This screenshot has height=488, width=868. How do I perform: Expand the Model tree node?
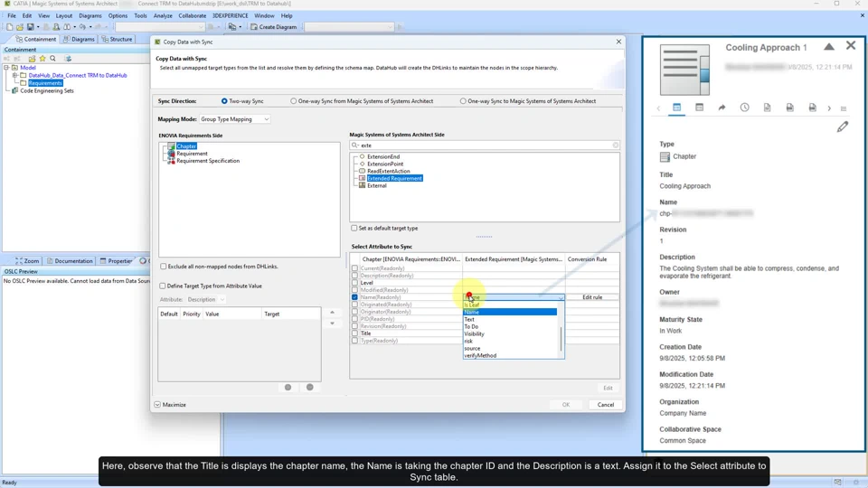6,68
